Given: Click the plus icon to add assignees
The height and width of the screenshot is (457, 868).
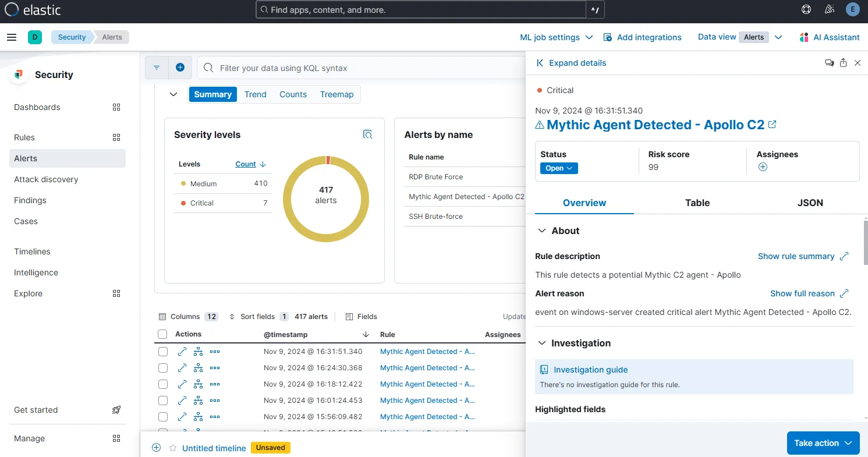Looking at the screenshot, I should pyautogui.click(x=763, y=167).
